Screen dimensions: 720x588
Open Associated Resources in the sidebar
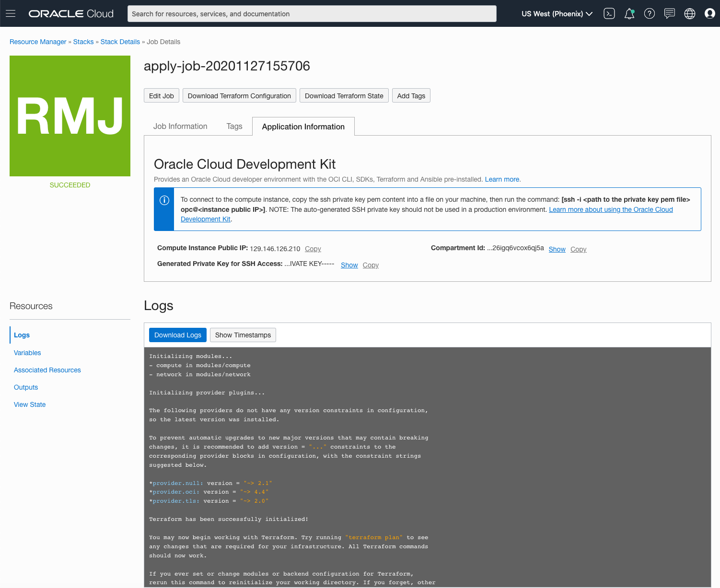(x=47, y=370)
